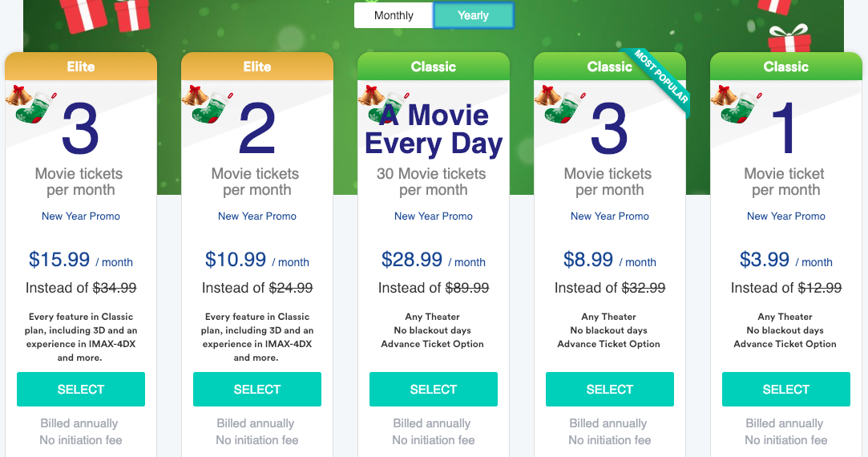Open New Year Promo link under Elite 2 plan
868x457 pixels.
click(x=257, y=216)
